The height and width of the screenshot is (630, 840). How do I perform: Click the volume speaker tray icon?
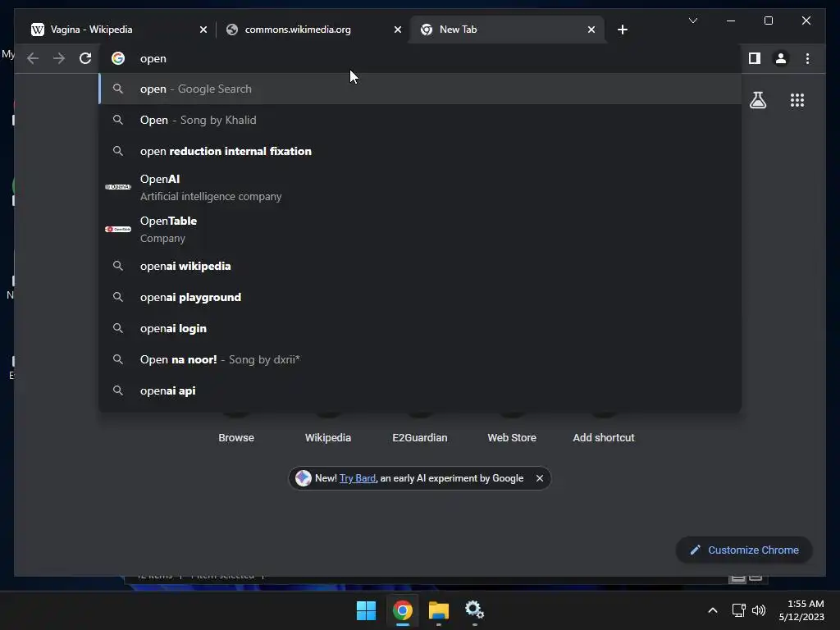point(759,610)
